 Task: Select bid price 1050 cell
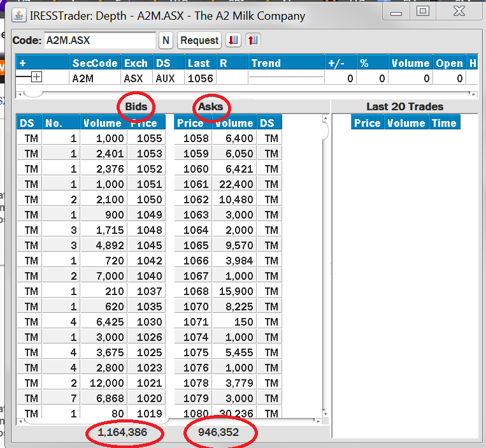tap(147, 199)
